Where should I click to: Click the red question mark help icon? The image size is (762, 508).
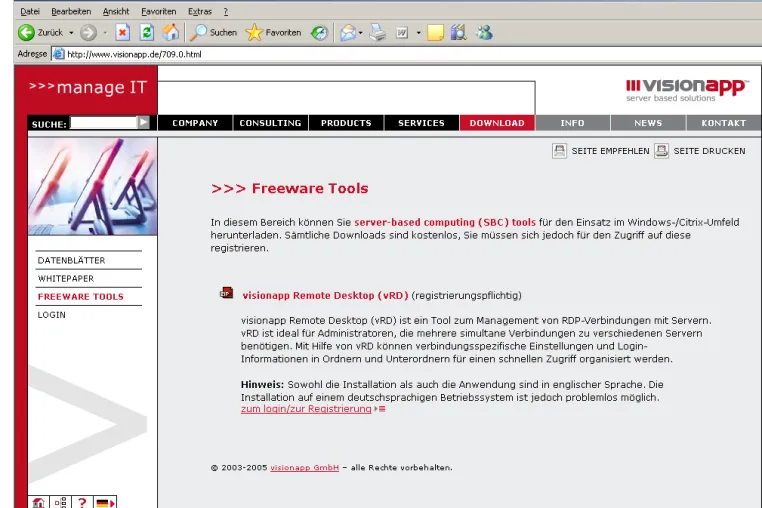(82, 502)
